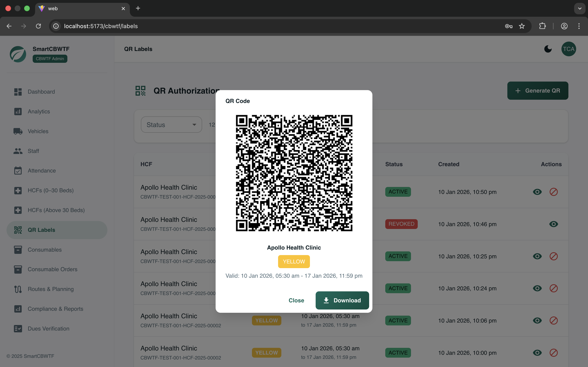Viewport: 588px width, 367px height.
Task: Open the Chrome three-dot menu
Action: (579, 26)
